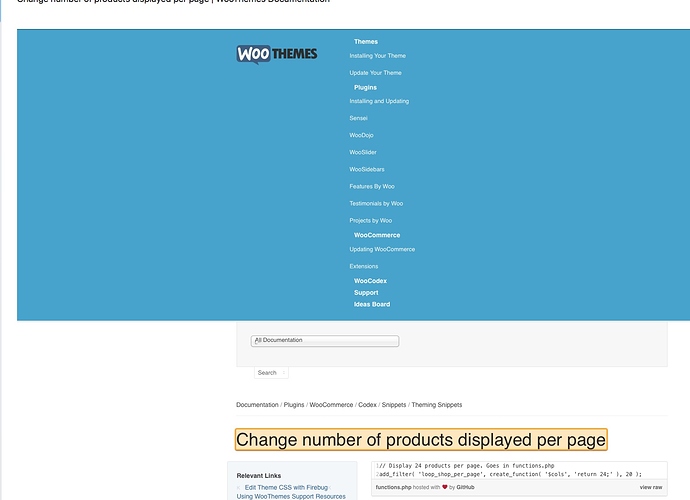Open the Themes menu heading
Image resolution: width=690 pixels, height=500 pixels.
[x=366, y=42]
